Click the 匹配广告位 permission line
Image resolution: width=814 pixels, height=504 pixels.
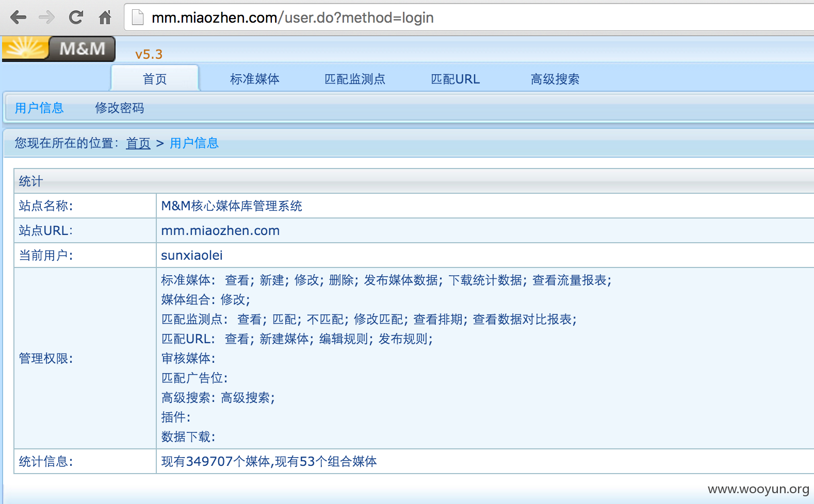194,378
